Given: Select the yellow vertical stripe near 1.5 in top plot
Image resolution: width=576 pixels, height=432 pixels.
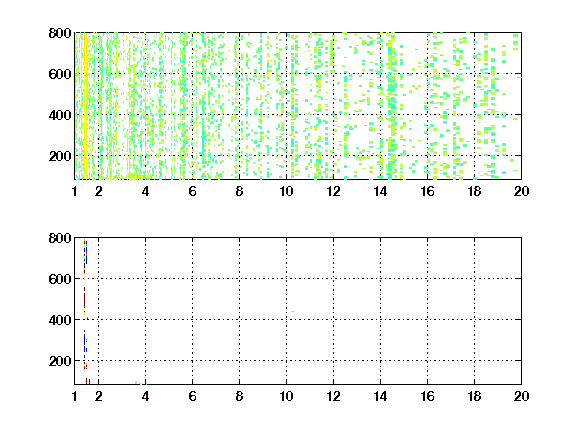Looking at the screenshot, I should [85, 106].
